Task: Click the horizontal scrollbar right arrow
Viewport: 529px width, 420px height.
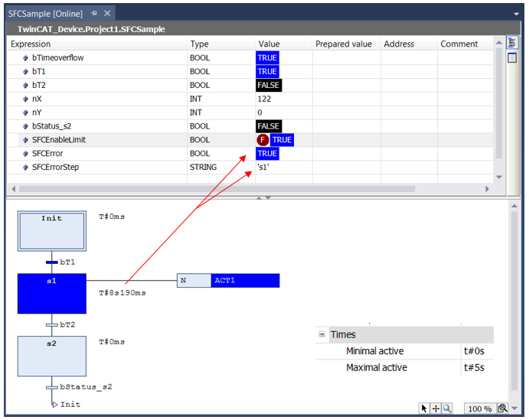Action: tap(487, 189)
